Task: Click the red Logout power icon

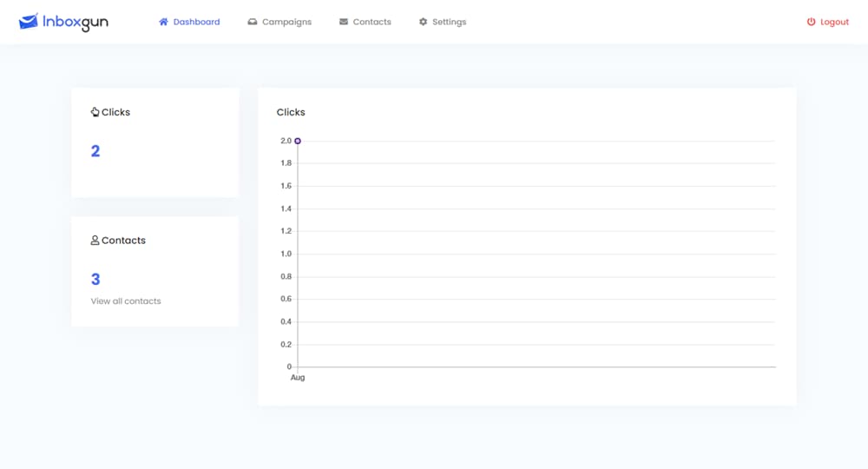Action: 811,22
